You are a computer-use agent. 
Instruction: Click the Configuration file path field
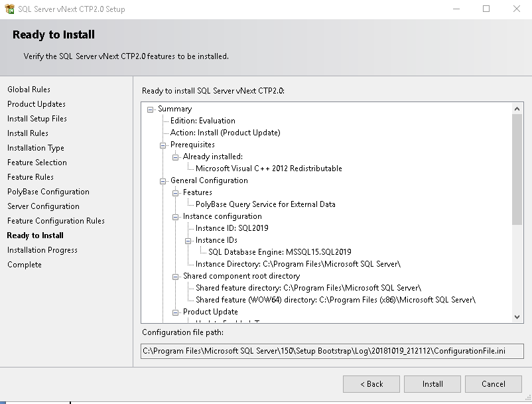coord(332,351)
